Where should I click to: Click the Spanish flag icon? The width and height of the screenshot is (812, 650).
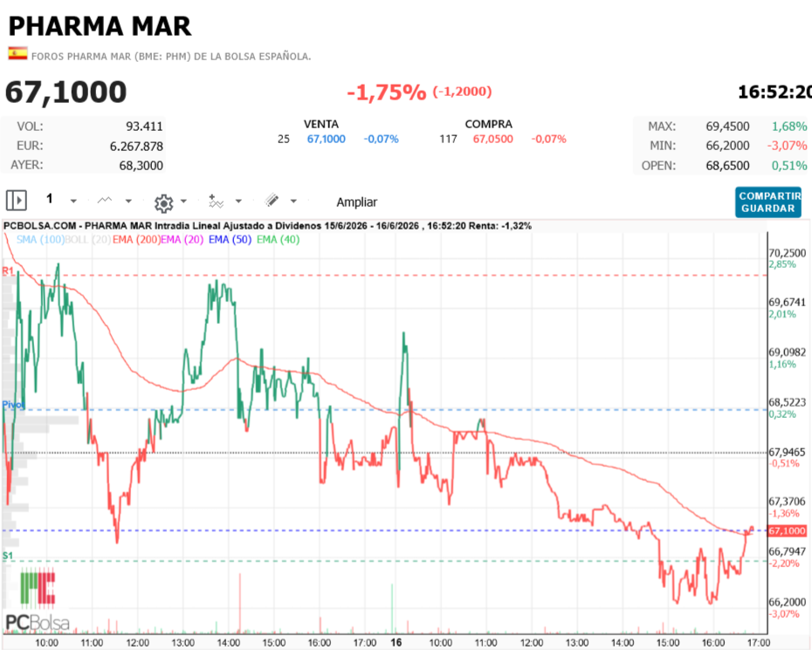(x=17, y=53)
